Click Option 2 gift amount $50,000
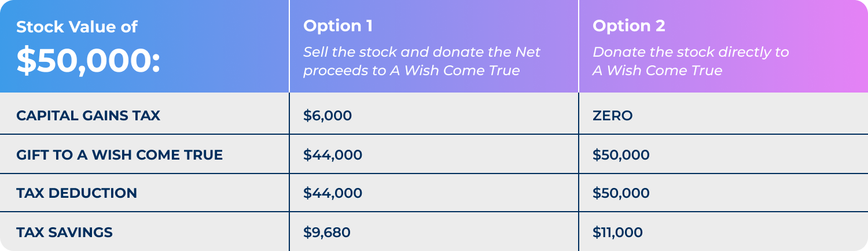Viewport: 868px width, 251px height. coord(621,154)
